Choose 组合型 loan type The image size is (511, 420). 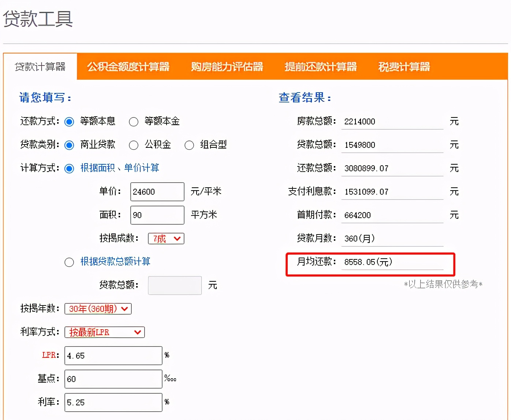(189, 145)
